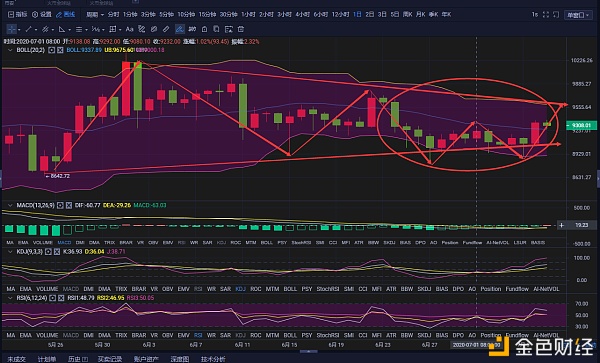This screenshot has width=600, height=363.
Task: Click the save chart image icon
Action: (229, 29)
